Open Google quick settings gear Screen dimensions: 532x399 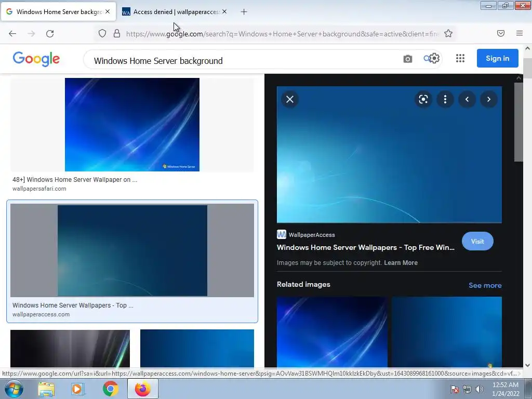pyautogui.click(x=434, y=58)
